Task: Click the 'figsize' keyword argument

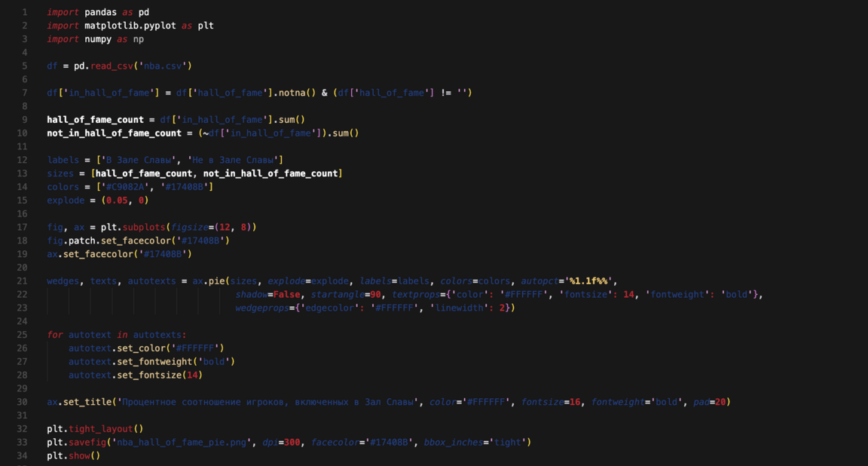Action: pos(189,227)
